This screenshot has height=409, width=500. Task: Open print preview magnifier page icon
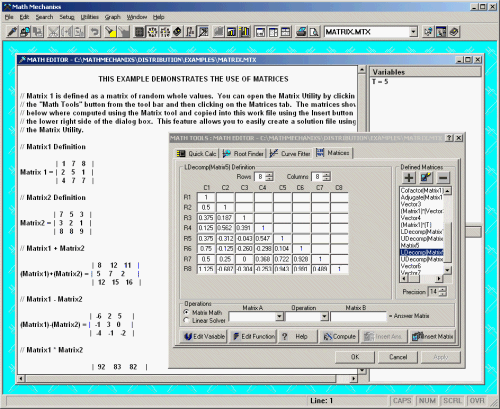tap(314, 32)
